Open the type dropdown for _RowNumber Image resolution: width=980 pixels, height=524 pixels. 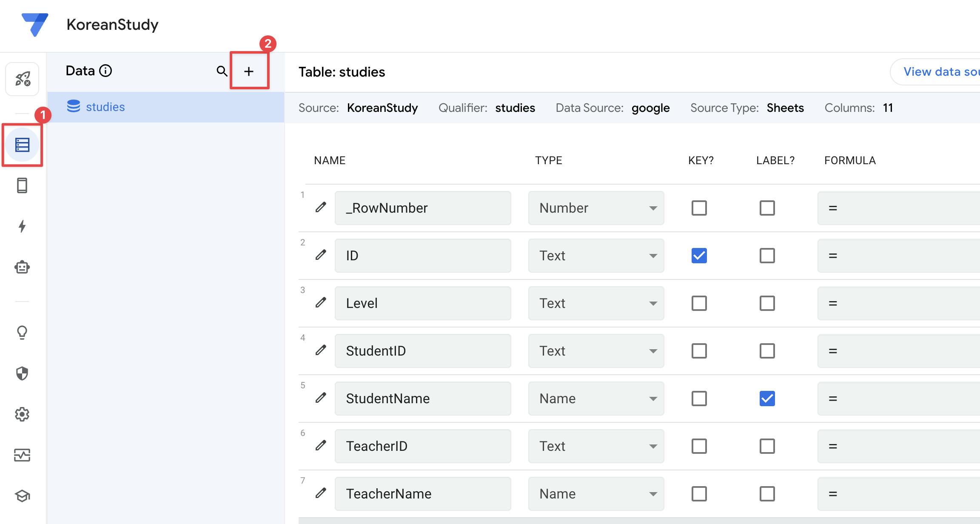coord(595,208)
